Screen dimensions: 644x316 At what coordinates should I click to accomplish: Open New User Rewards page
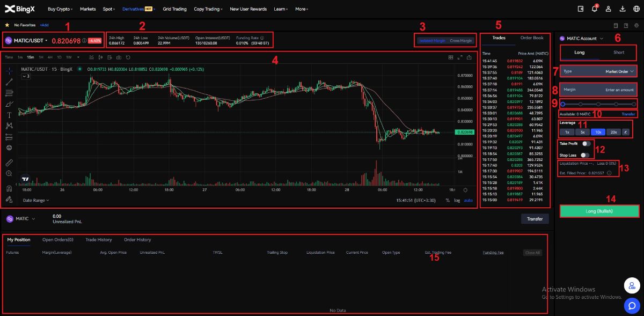coord(248,9)
